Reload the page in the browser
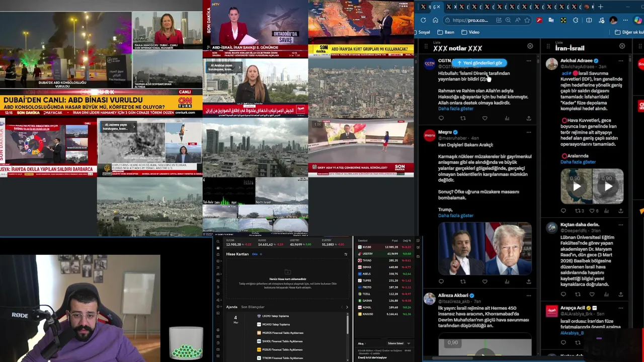This screenshot has height=362, width=644. (x=423, y=20)
